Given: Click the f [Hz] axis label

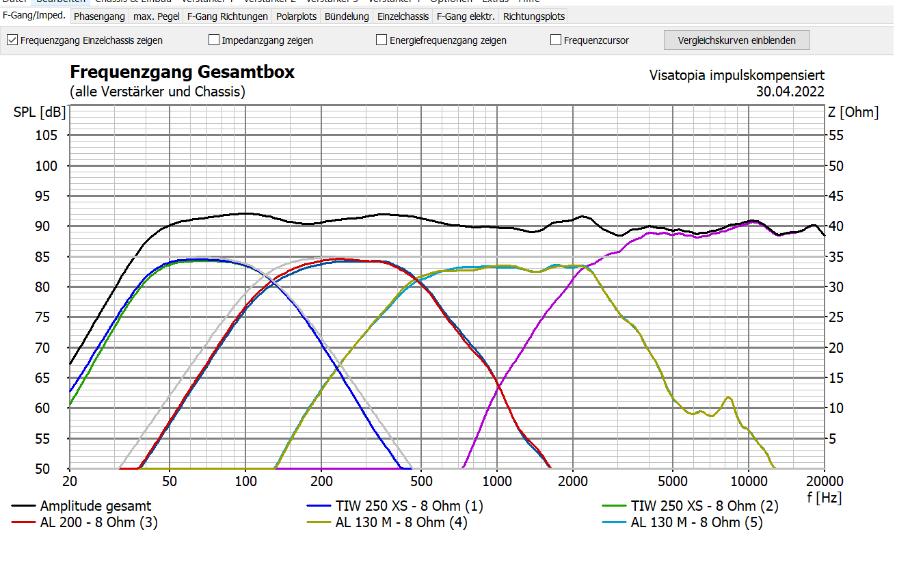Looking at the screenshot, I should (824, 498).
